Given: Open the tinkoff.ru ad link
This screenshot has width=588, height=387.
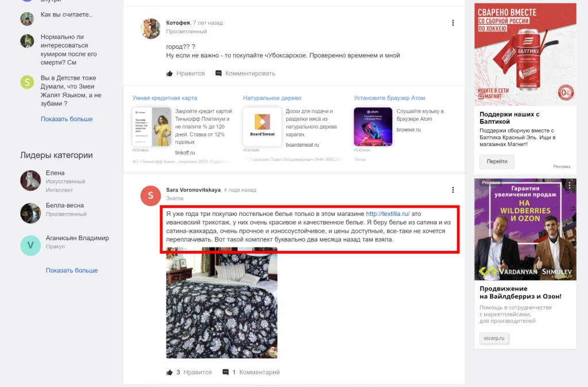Looking at the screenshot, I should tap(185, 153).
